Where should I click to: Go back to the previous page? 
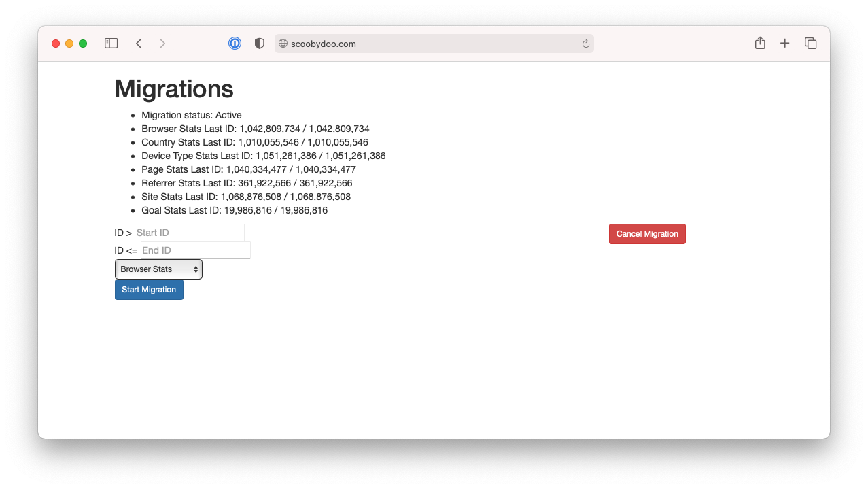pos(139,43)
